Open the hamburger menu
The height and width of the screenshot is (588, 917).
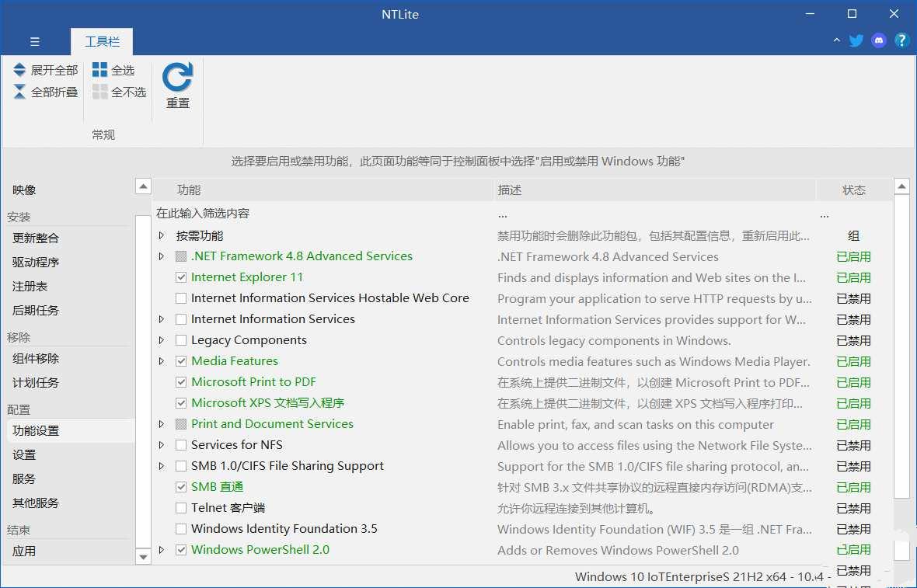click(34, 41)
